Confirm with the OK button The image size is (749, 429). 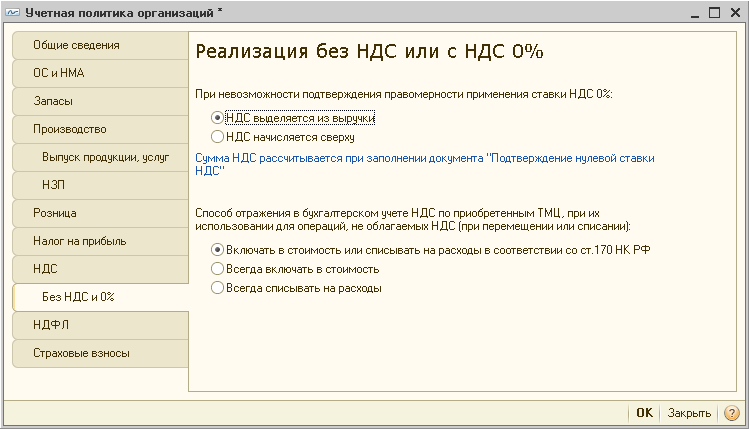pos(644,413)
